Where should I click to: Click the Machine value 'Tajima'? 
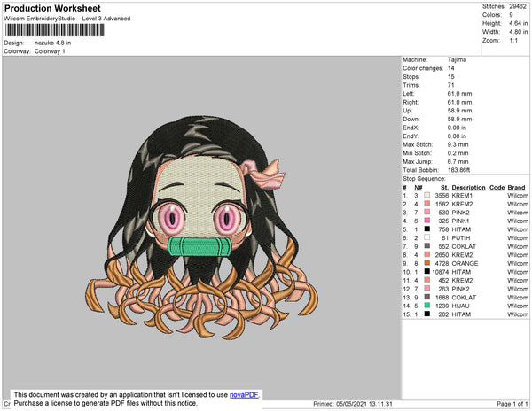(457, 59)
